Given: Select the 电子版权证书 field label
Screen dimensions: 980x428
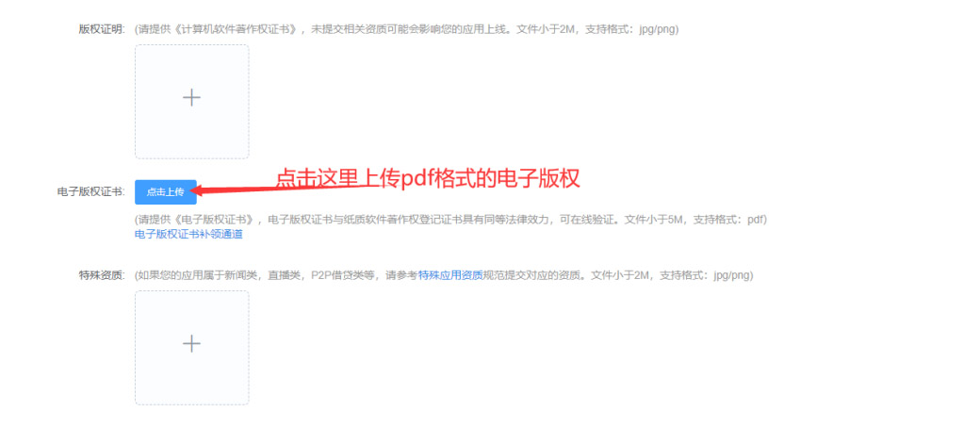Looking at the screenshot, I should pos(91,192).
